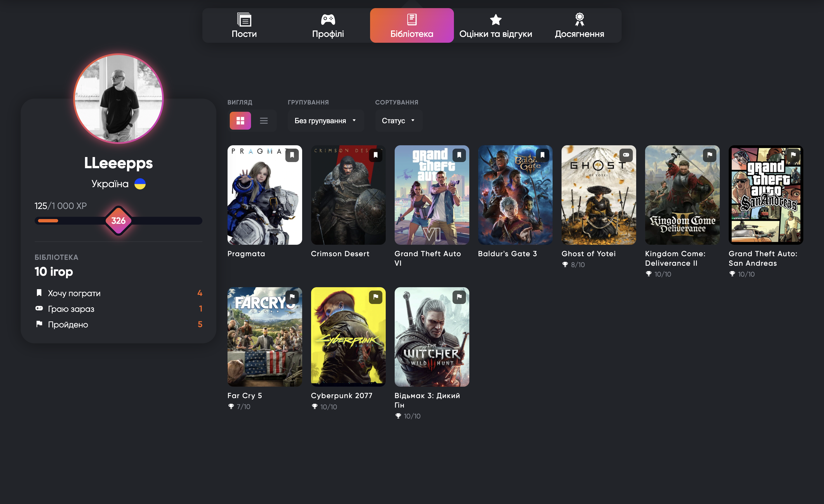
Task: Switch to list view layout
Action: (x=264, y=121)
